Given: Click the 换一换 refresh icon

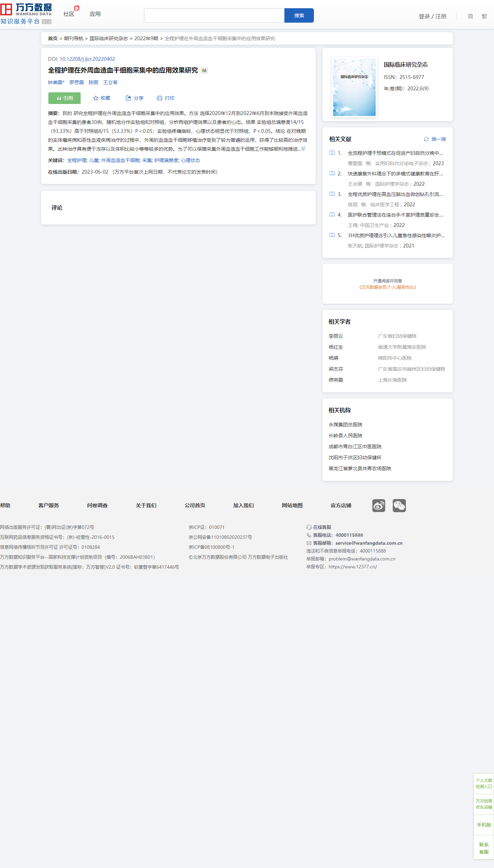Looking at the screenshot, I should point(426,139).
